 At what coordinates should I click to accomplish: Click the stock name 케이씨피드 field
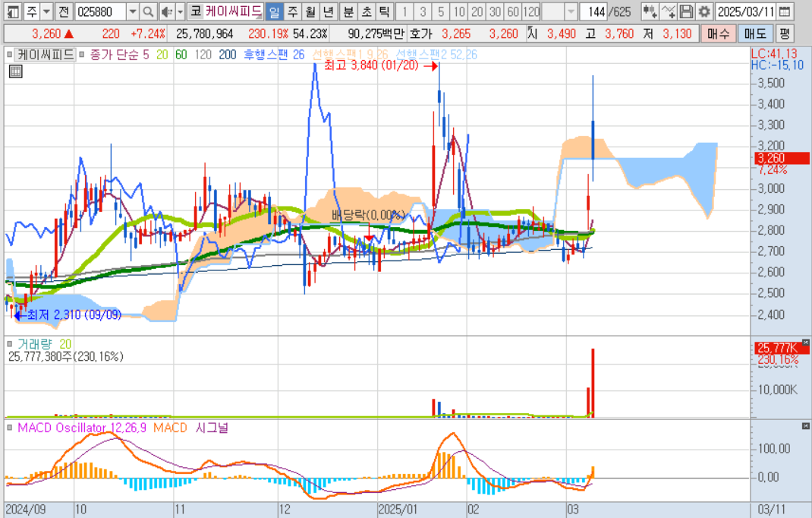pos(234,11)
